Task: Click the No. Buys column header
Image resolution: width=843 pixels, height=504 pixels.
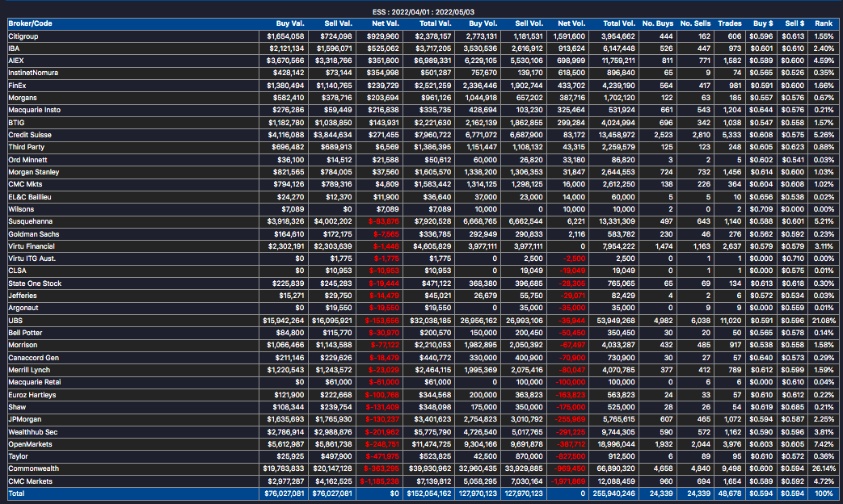Action: pyautogui.click(x=658, y=23)
